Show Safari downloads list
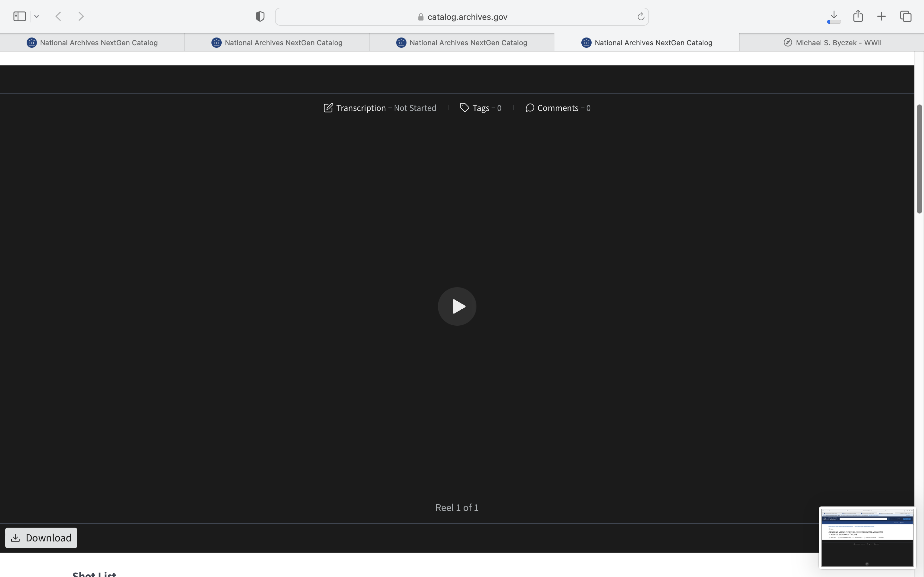The image size is (924, 577). pos(834,16)
